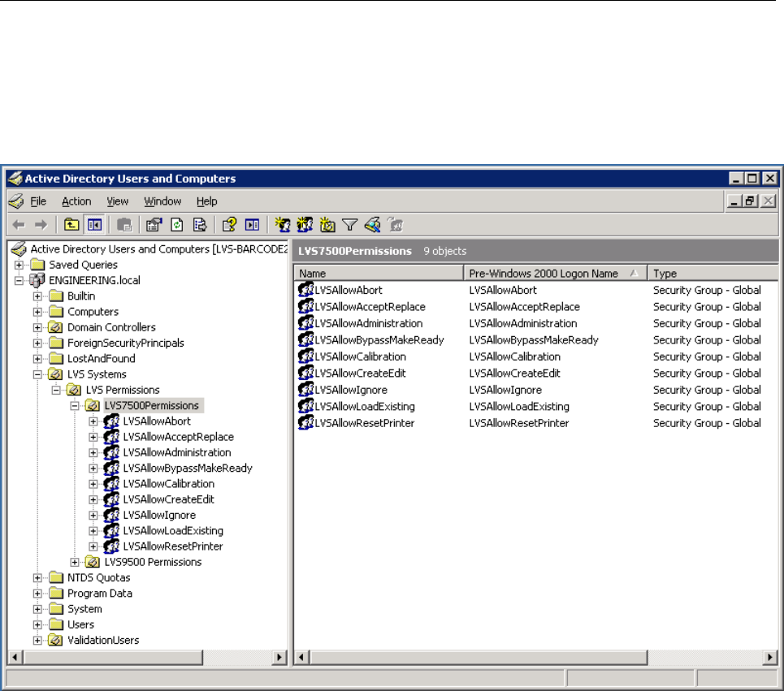This screenshot has height=691, width=784.
Task: Open the Action menu
Action: click(76, 201)
